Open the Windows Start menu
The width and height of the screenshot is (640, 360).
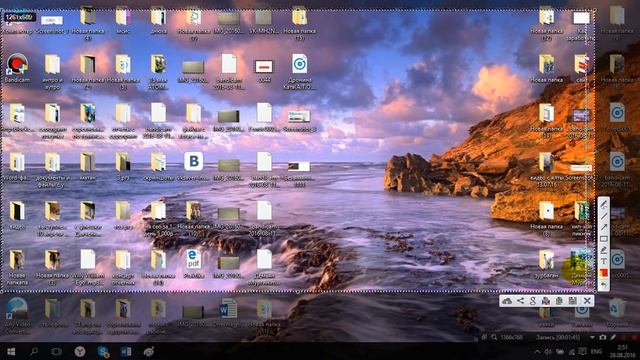pyautogui.click(x=11, y=351)
